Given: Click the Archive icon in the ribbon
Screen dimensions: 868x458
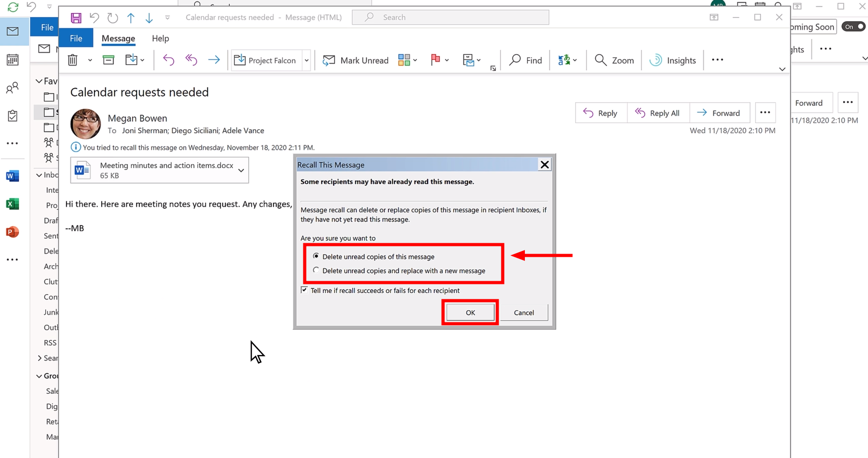Looking at the screenshot, I should [108, 60].
